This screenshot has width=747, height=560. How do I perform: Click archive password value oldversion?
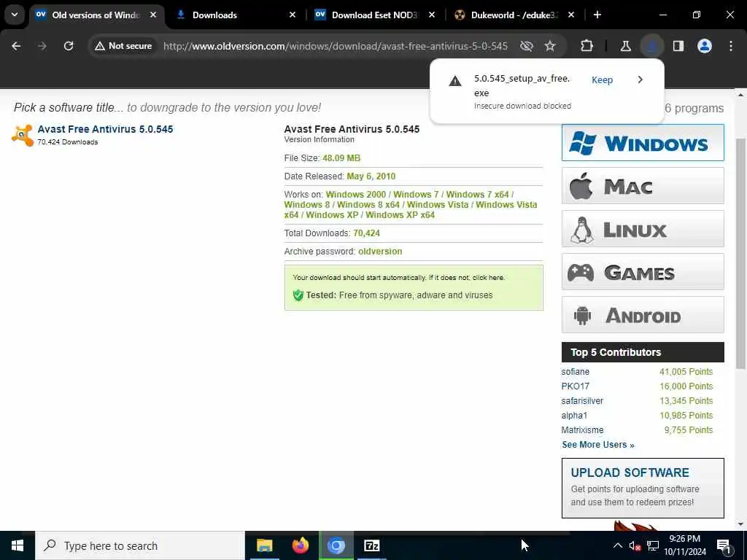[x=380, y=252]
